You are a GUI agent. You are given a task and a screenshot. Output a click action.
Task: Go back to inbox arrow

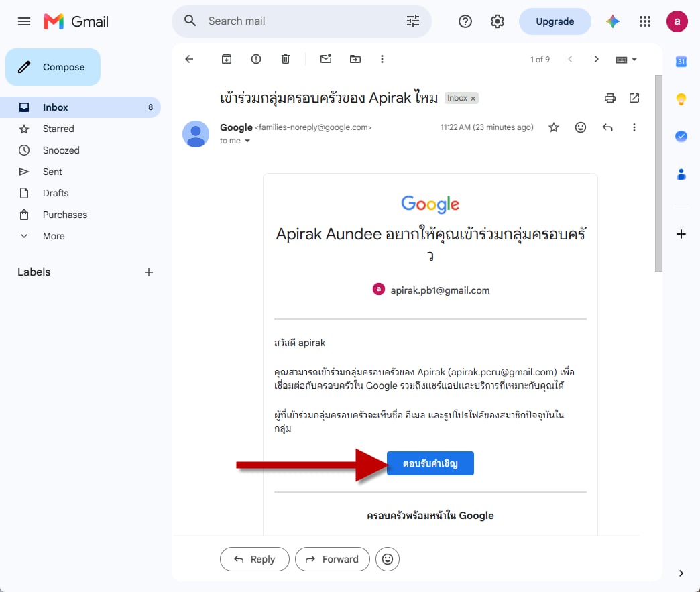[189, 59]
